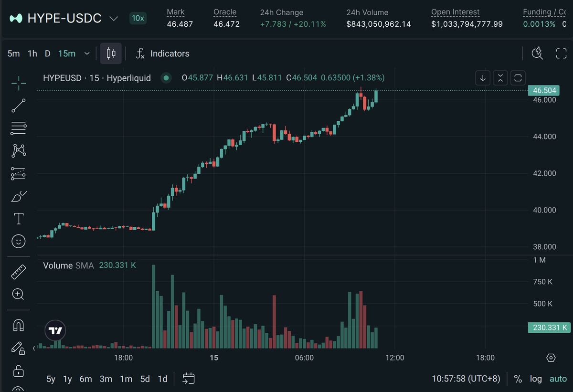Click the 10:57:58 (UTC+8) timezone selector
Screen dimensions: 573x392
pyautogui.click(x=466, y=379)
